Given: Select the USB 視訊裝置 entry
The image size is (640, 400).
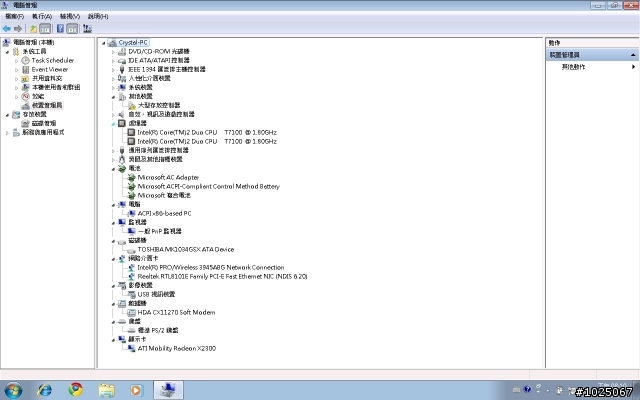Looking at the screenshot, I should pyautogui.click(x=156, y=294).
